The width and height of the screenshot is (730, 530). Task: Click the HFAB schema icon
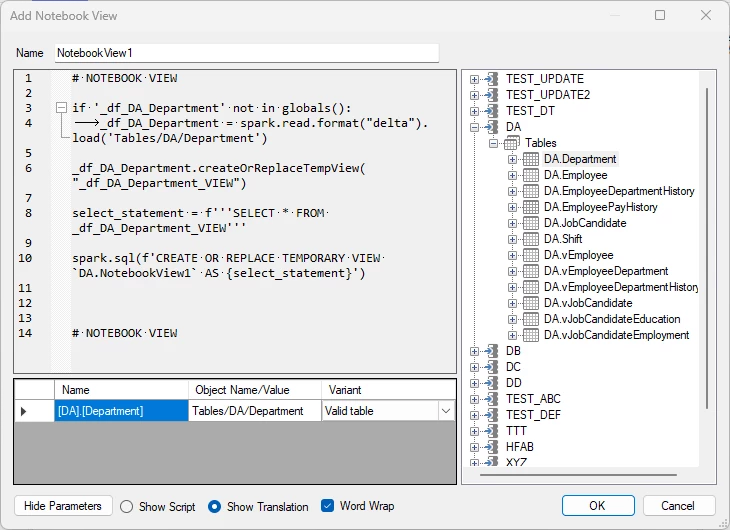pos(491,447)
